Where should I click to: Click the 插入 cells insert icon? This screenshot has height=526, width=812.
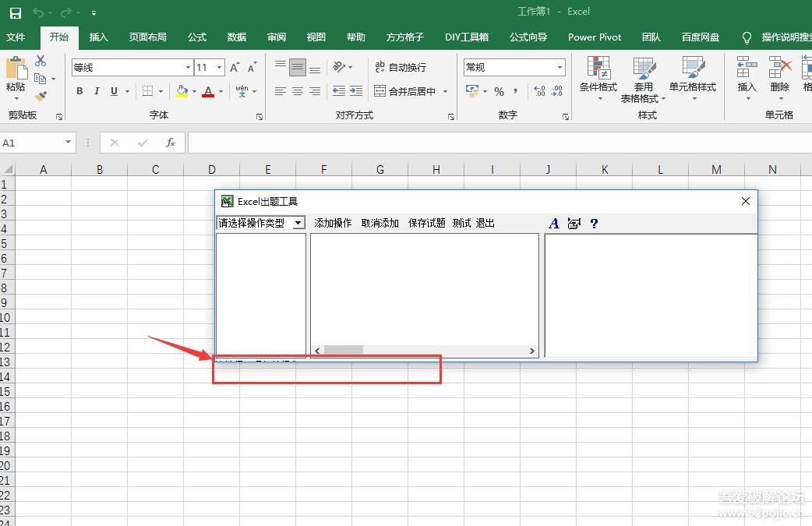(747, 67)
